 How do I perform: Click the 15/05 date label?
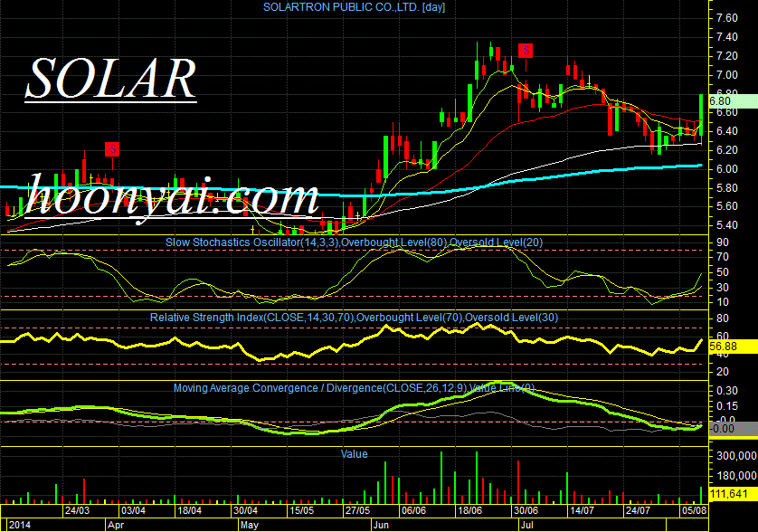[x=301, y=510]
